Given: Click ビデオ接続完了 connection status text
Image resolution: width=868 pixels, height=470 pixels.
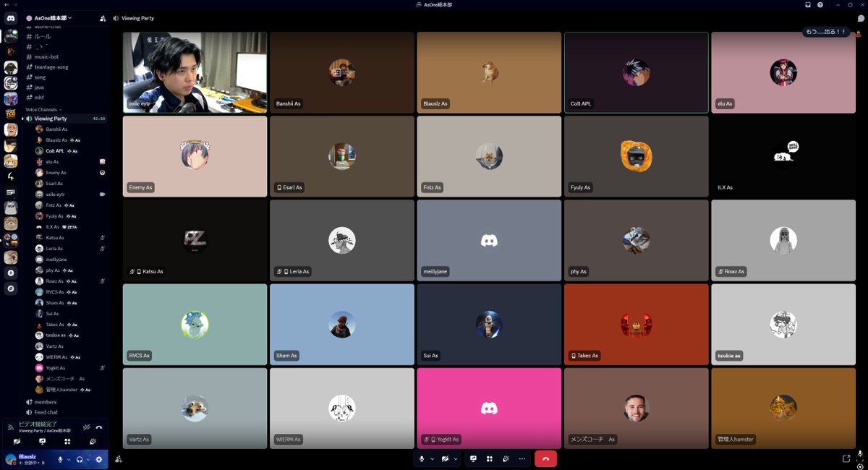Looking at the screenshot, I should pos(38,424).
